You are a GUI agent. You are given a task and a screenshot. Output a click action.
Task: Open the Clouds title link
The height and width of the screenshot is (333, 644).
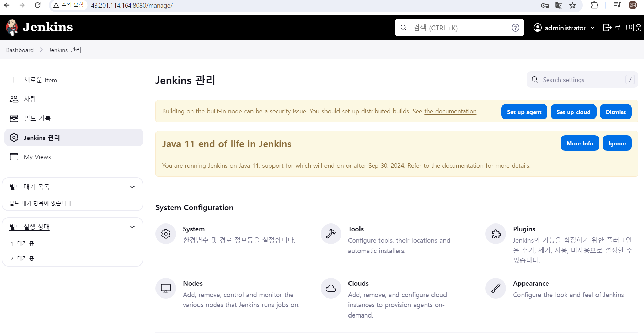click(358, 283)
